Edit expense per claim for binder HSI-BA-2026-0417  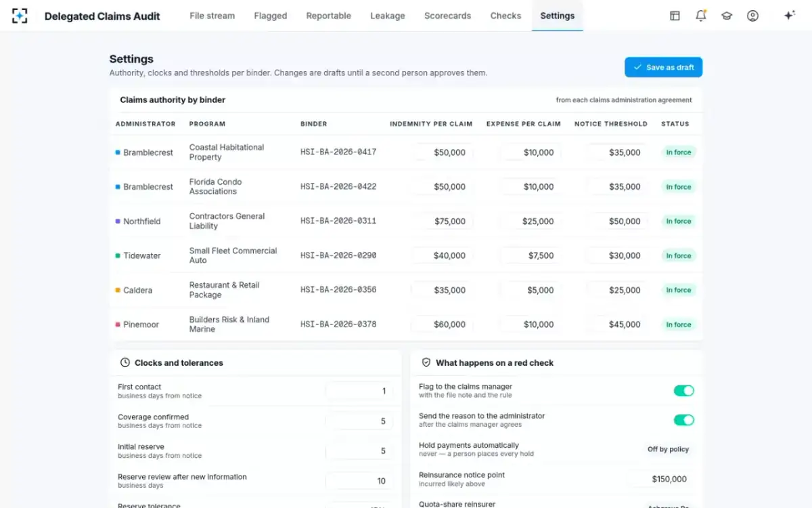tap(531, 152)
